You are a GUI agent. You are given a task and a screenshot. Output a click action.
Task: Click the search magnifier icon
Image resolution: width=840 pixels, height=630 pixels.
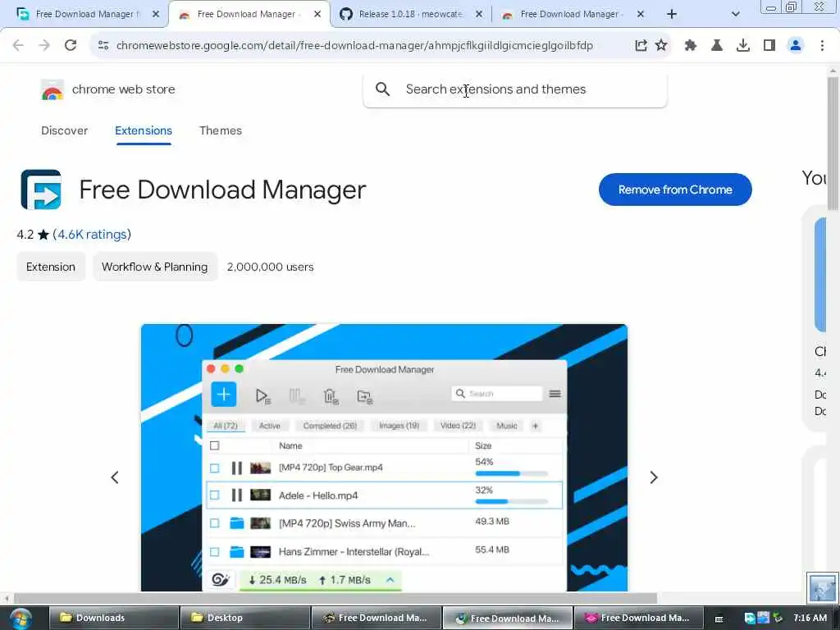pos(382,89)
